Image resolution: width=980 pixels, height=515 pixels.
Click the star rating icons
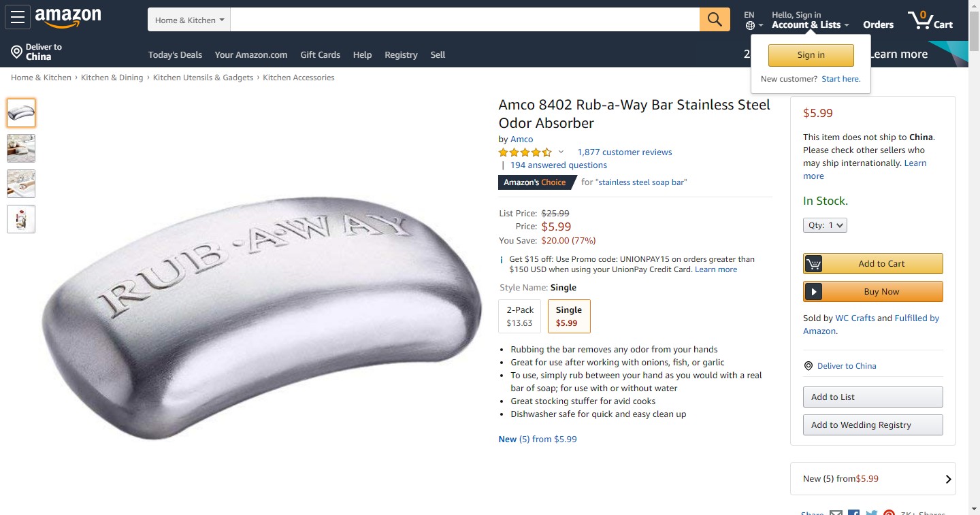pyautogui.click(x=525, y=152)
